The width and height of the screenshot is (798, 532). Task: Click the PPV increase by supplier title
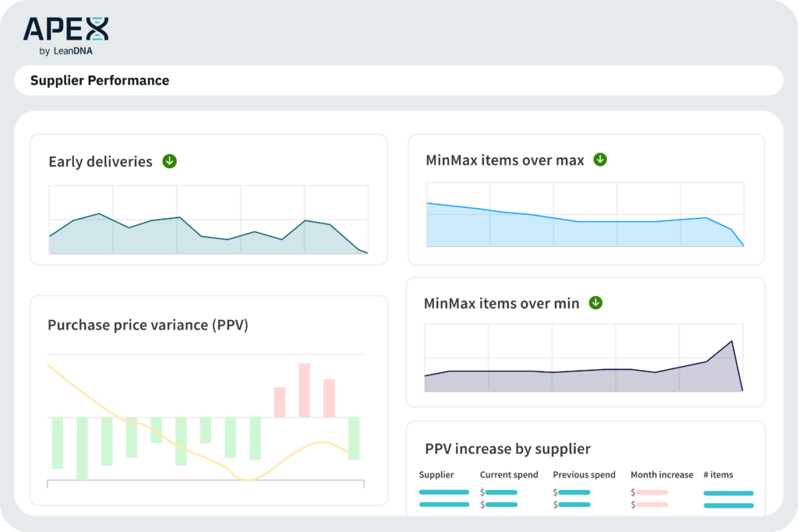pos(508,449)
